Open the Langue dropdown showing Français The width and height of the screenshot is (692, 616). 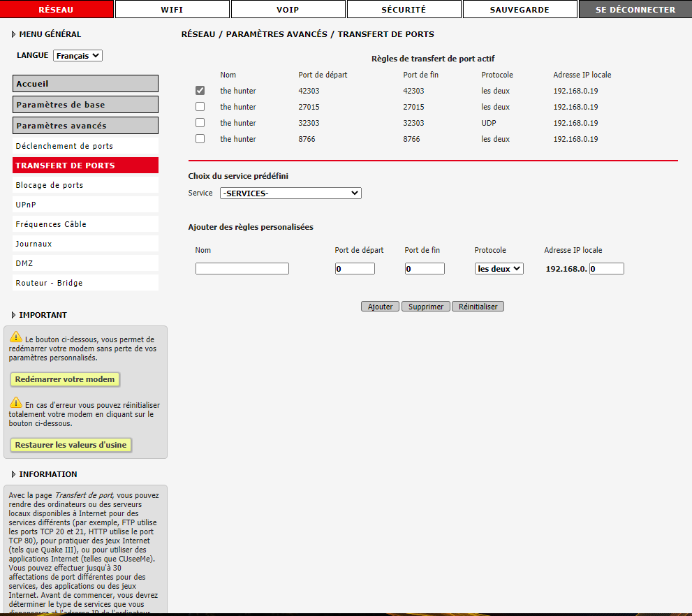[x=78, y=56]
